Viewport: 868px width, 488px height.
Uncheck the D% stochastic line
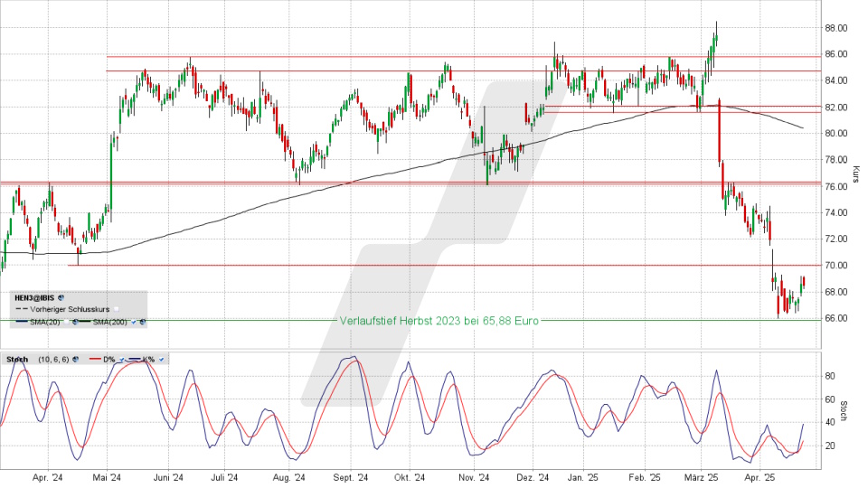click(122, 359)
